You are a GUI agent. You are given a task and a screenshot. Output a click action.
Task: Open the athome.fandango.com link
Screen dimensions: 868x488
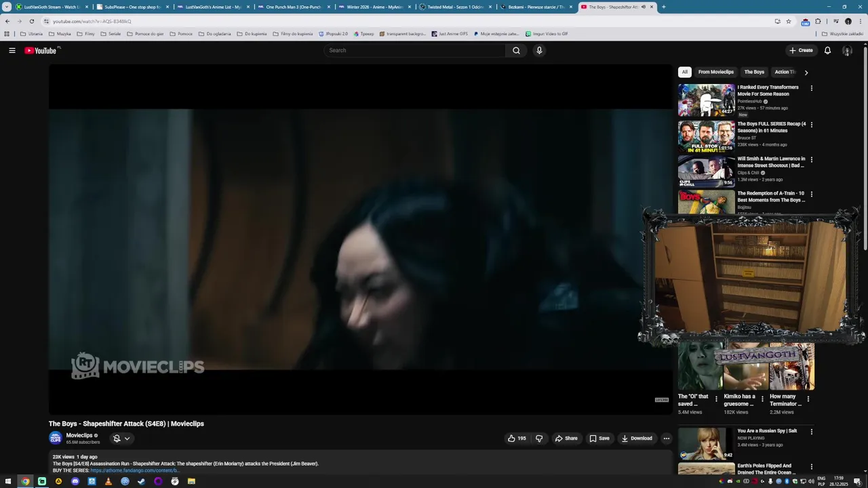[x=134, y=470]
